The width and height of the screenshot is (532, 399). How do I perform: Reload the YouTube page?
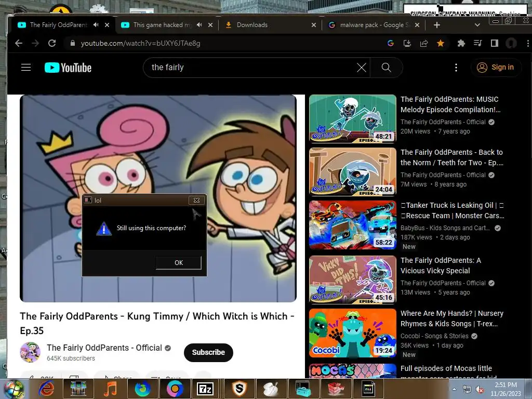[52, 43]
